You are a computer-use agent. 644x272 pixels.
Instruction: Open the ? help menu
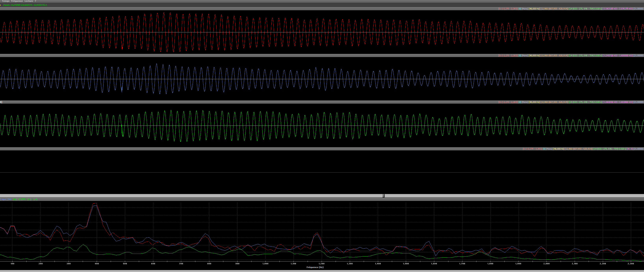pyautogui.click(x=35, y=1)
